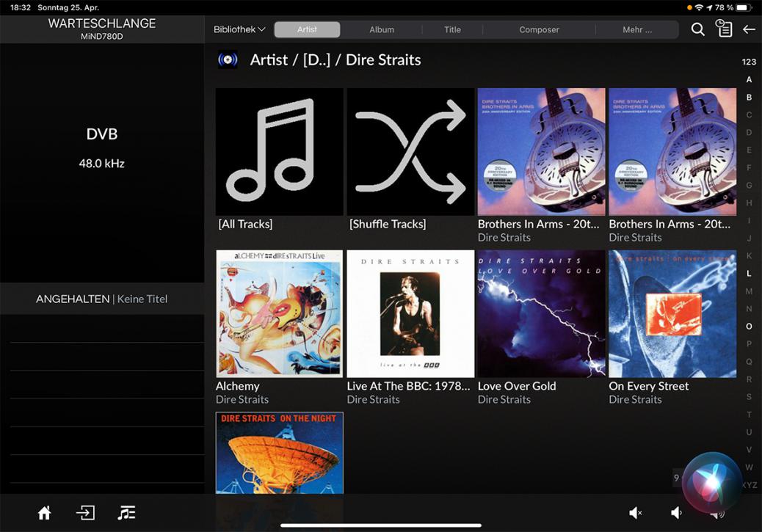Image resolution: width=762 pixels, height=532 pixels.
Task: Start the [Shuffle Tracks] tile
Action: 410,152
